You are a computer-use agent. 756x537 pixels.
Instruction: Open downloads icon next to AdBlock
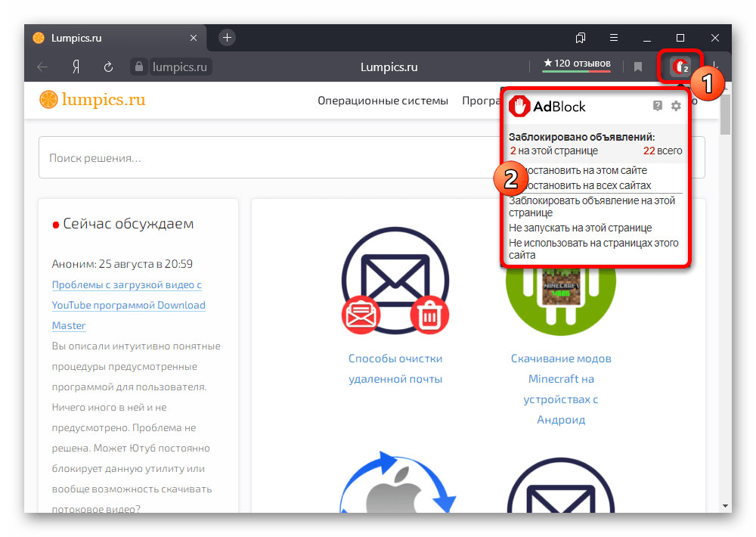click(716, 67)
